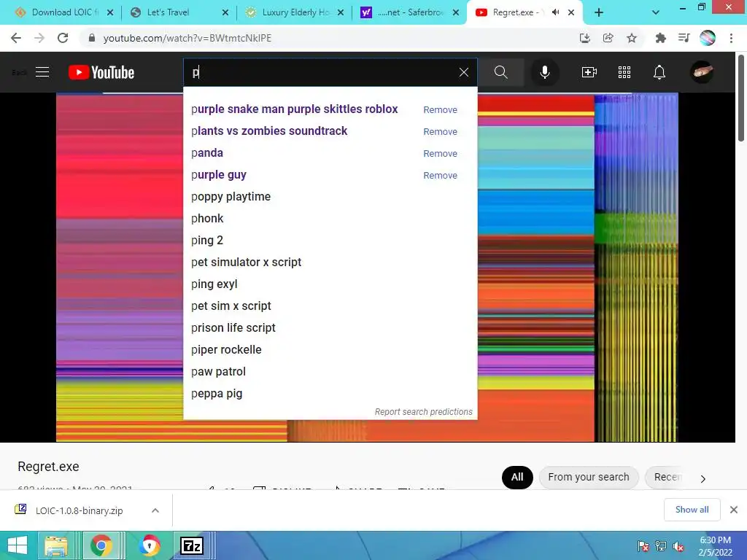Start voice search with the microphone
The image size is (747, 560).
pos(544,72)
